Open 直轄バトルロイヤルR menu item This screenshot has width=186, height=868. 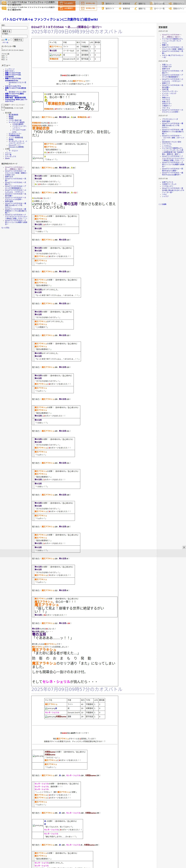click(x=13, y=73)
